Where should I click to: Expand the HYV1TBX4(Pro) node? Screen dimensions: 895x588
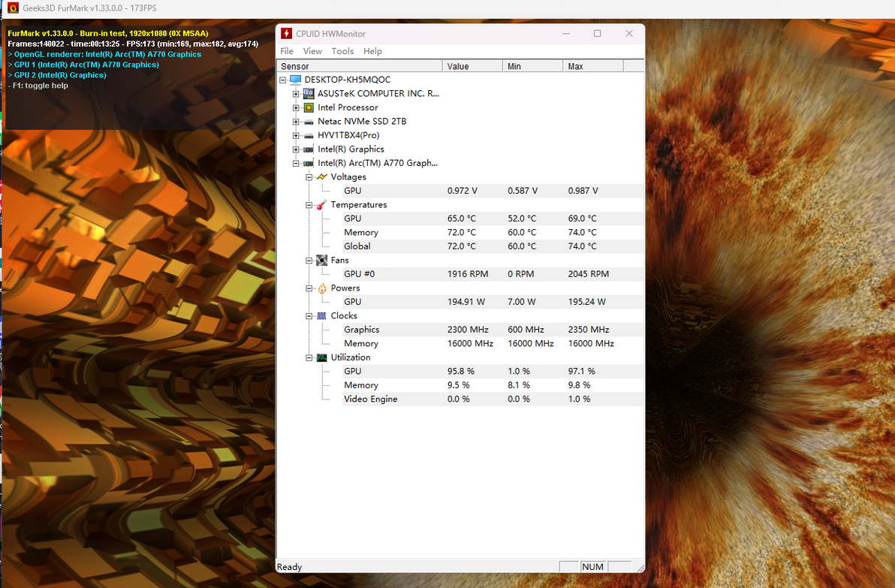tap(296, 135)
